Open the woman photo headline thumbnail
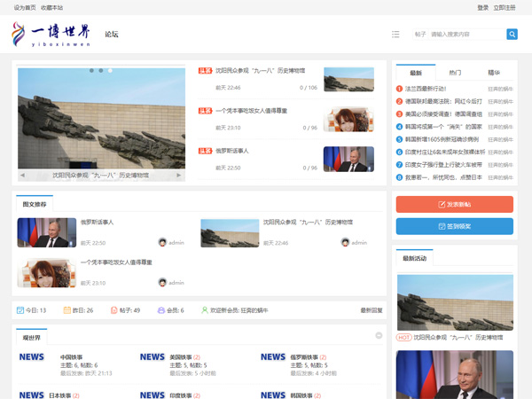Image resolution: width=532 pixels, height=399 pixels. click(x=348, y=120)
